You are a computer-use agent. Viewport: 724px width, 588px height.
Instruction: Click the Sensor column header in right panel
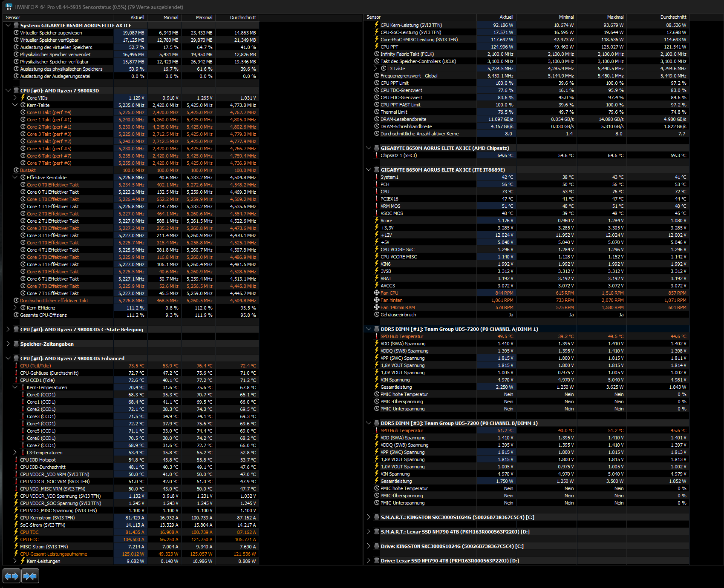(420, 17)
